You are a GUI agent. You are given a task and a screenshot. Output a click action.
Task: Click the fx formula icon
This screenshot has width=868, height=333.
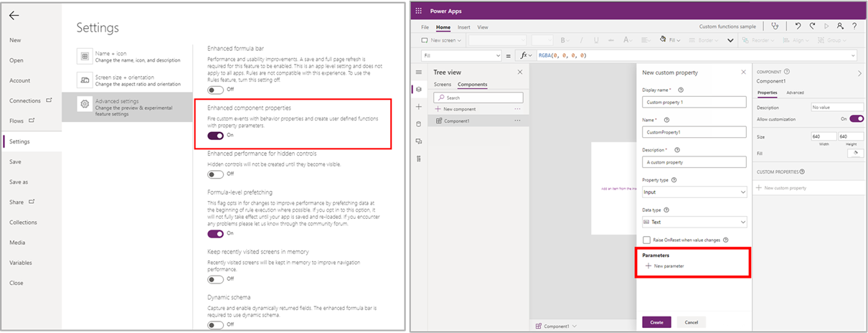point(524,55)
